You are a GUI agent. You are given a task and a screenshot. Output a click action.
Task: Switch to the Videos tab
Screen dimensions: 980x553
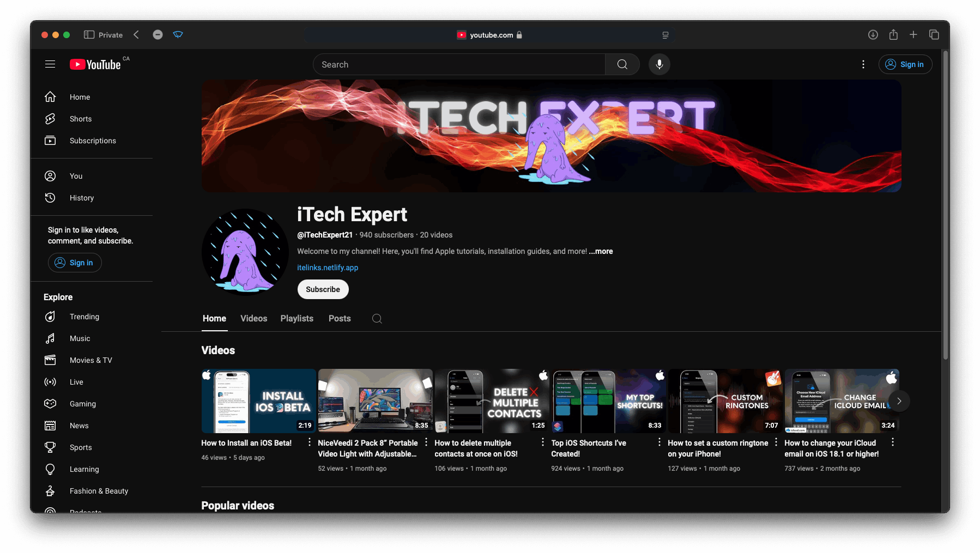[x=253, y=319]
